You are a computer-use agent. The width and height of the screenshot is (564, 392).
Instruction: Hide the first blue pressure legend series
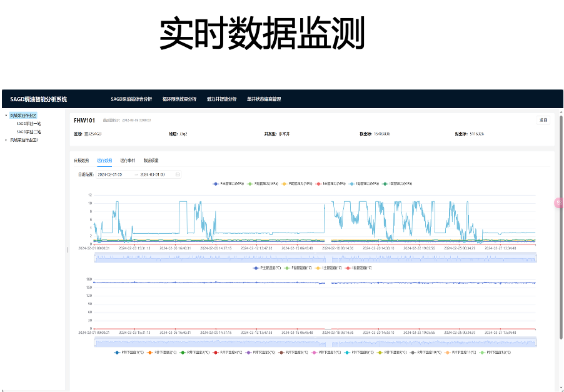(216, 184)
